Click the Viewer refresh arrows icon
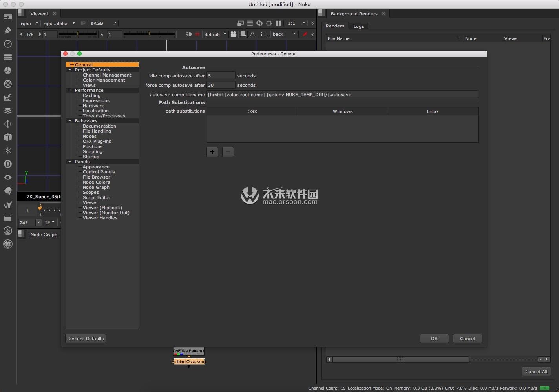The width and height of the screenshot is (559, 392). click(x=259, y=23)
